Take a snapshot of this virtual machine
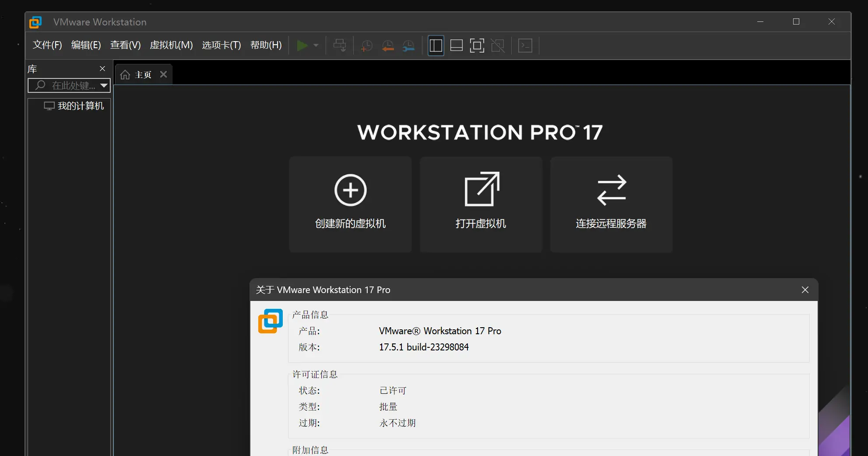This screenshot has height=456, width=868. [x=366, y=46]
